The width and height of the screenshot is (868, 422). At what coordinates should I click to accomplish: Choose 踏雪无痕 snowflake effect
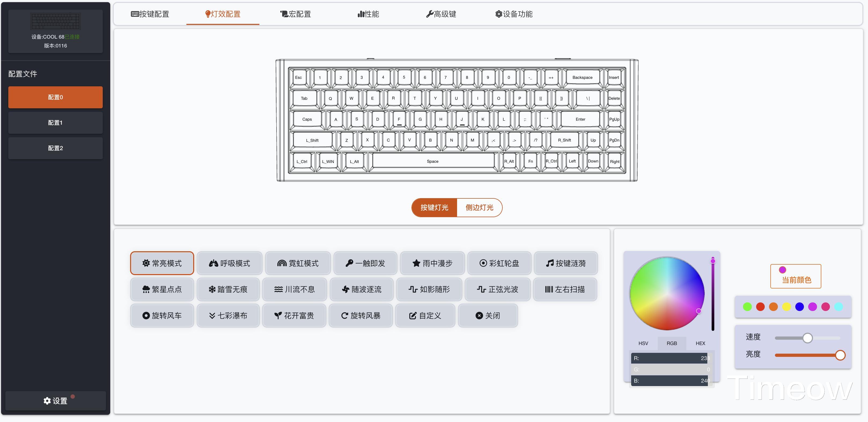[x=228, y=289]
